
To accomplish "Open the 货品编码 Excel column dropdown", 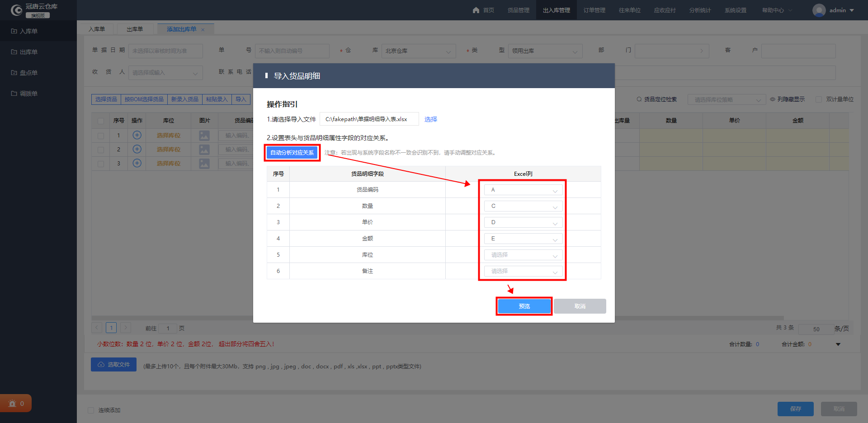I will pyautogui.click(x=523, y=190).
